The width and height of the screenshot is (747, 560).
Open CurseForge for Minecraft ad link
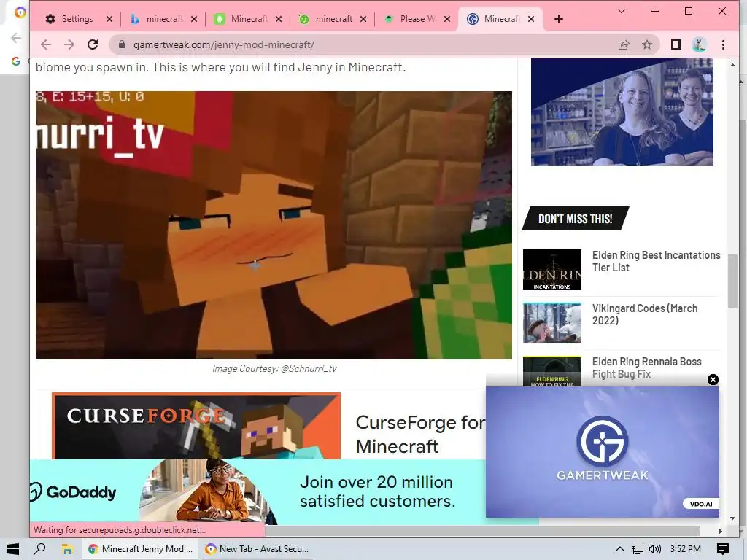pyautogui.click(x=420, y=435)
